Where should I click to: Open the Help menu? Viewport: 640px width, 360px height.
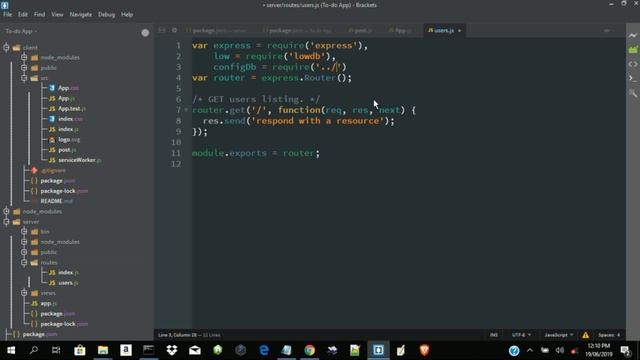127,14
